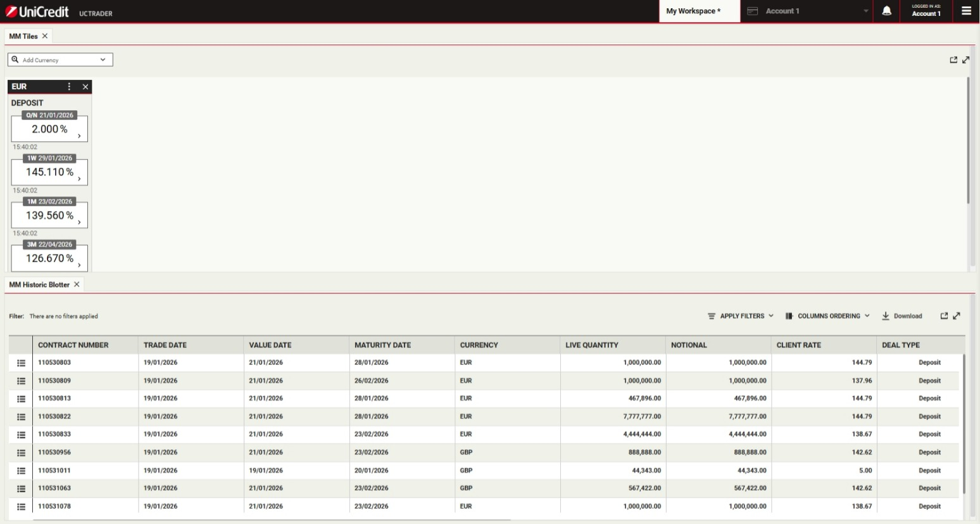Open the hamburger main menu
The image size is (980, 524).
pos(966,11)
